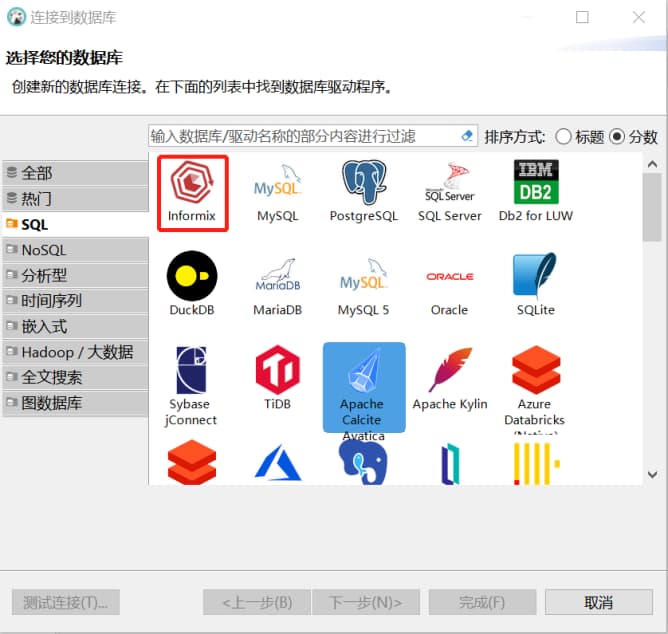
Task: Choose the blue elephant icon in bottom row
Action: (x=363, y=463)
